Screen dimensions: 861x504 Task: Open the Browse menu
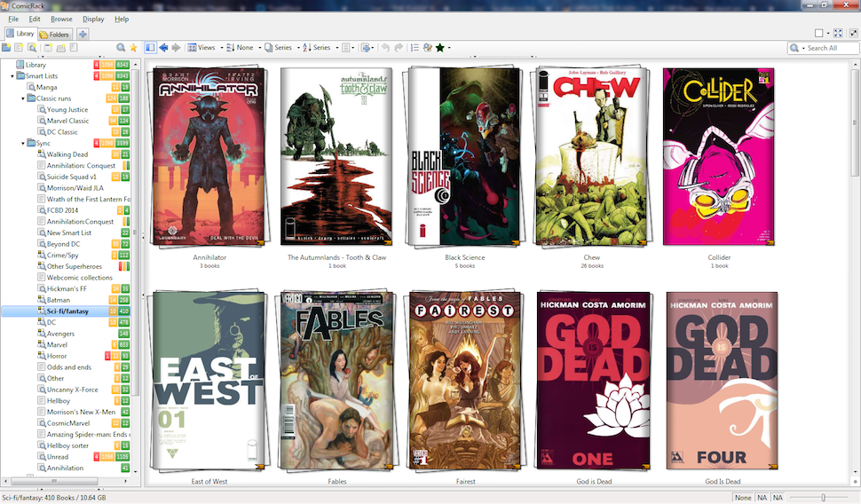61,19
